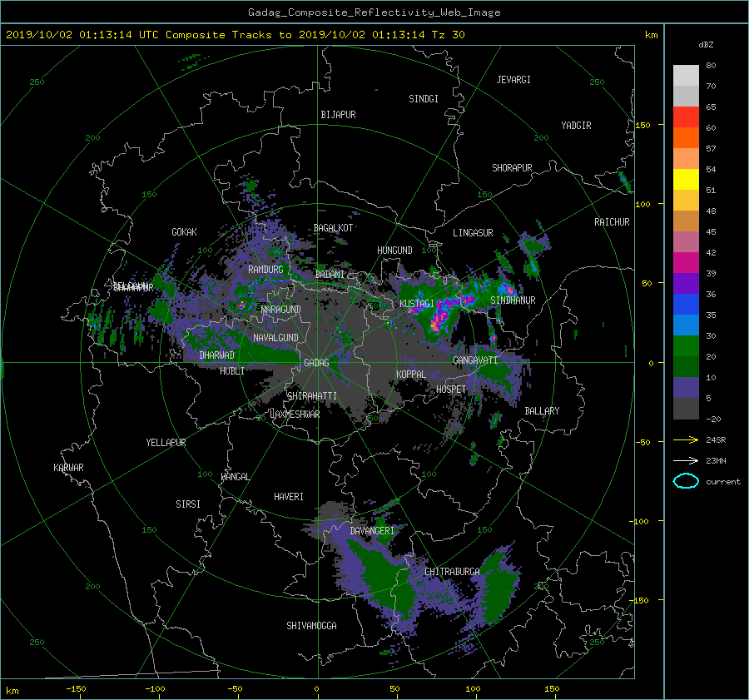The width and height of the screenshot is (749, 700).
Task: Click the BIJAPUR city label
Action: 338,115
